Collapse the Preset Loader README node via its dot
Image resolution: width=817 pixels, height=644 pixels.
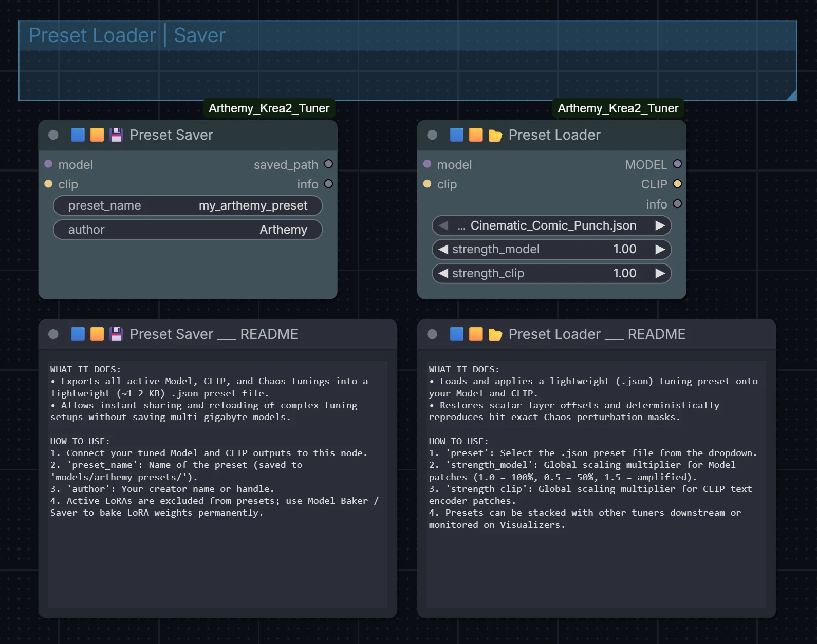[432, 334]
